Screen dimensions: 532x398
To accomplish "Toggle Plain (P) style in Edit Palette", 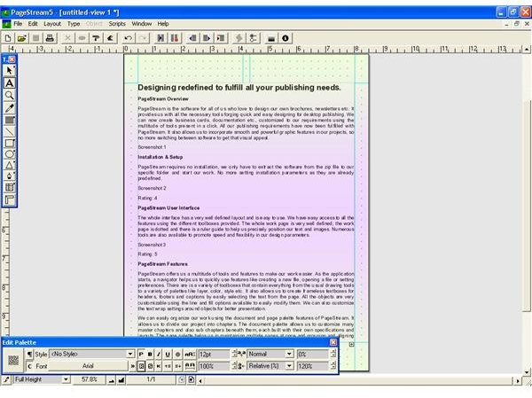I will [x=141, y=355].
